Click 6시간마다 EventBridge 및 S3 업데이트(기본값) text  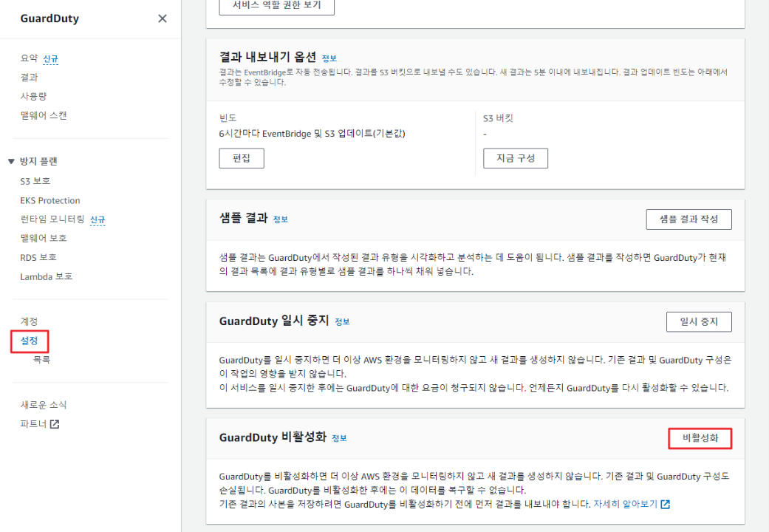point(312,134)
